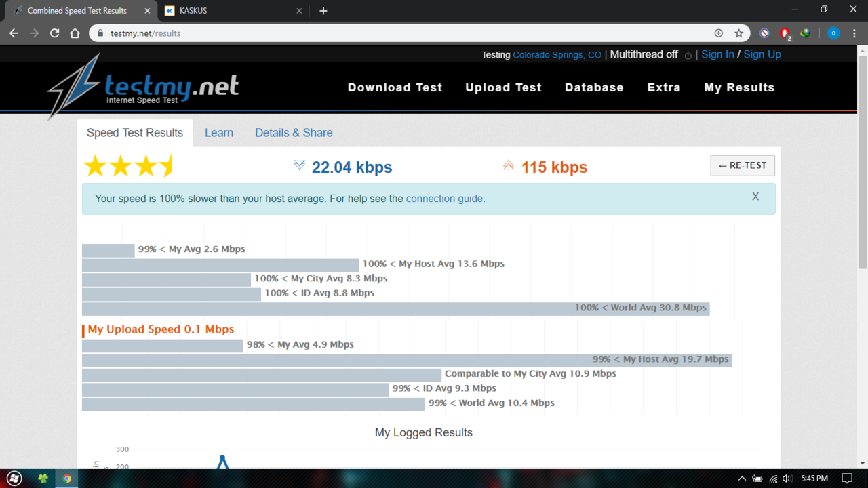Click Multithread off text
The width and height of the screenshot is (868, 488).
tap(644, 54)
